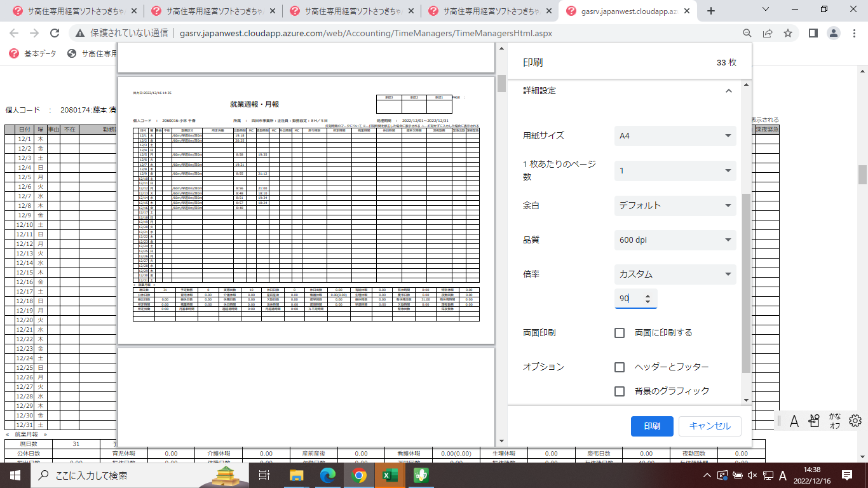Open the share page icon in address bar
Screen dimensions: 868x488
coord(768,33)
